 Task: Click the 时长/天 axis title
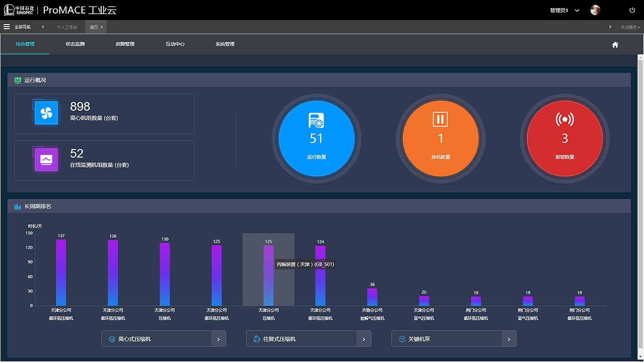(x=35, y=226)
